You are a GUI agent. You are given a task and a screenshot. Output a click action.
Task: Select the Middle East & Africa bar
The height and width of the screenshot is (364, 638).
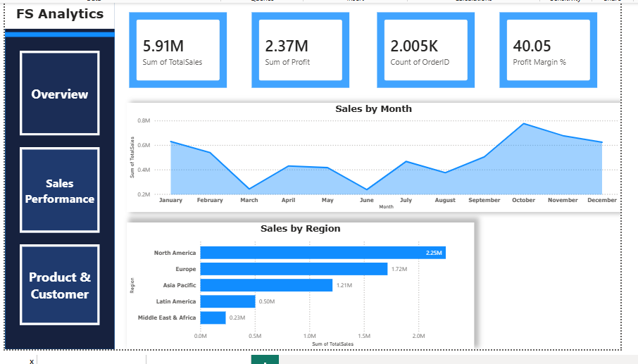[213, 318]
